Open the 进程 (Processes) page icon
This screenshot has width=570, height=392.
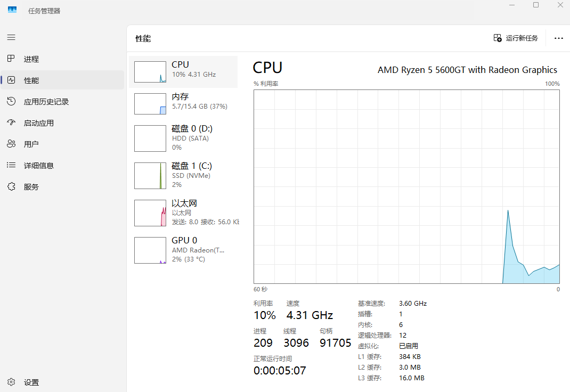point(11,59)
